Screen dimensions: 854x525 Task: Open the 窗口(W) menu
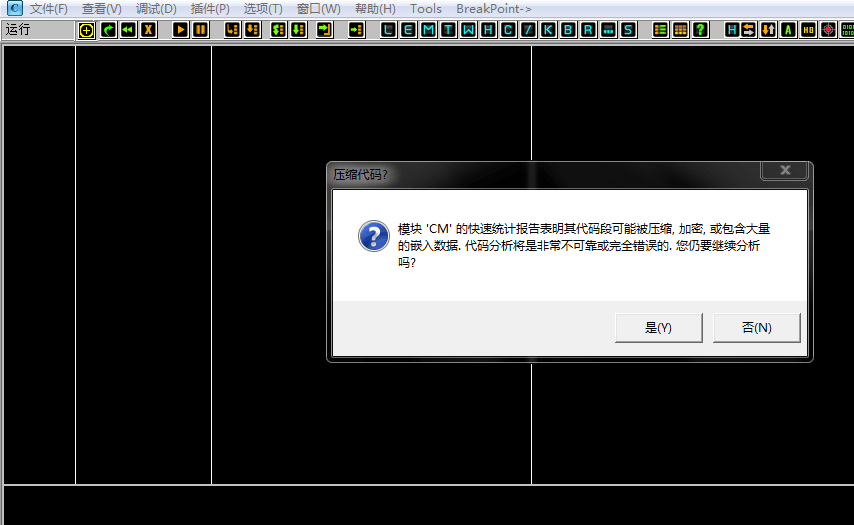[319, 9]
